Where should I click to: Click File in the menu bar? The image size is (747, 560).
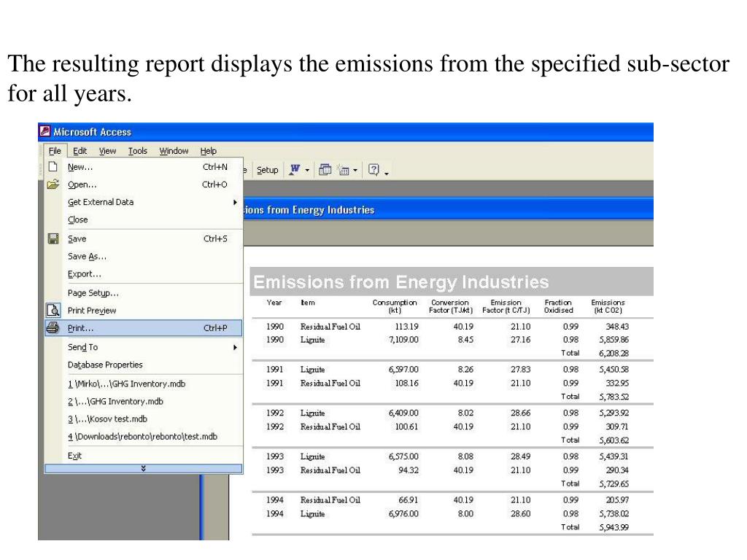click(55, 151)
